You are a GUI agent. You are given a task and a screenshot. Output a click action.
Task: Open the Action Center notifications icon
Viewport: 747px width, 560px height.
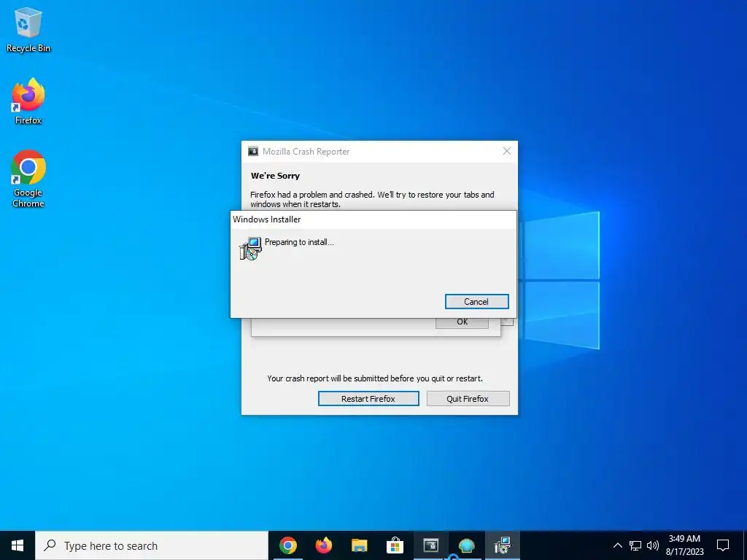[723, 545]
